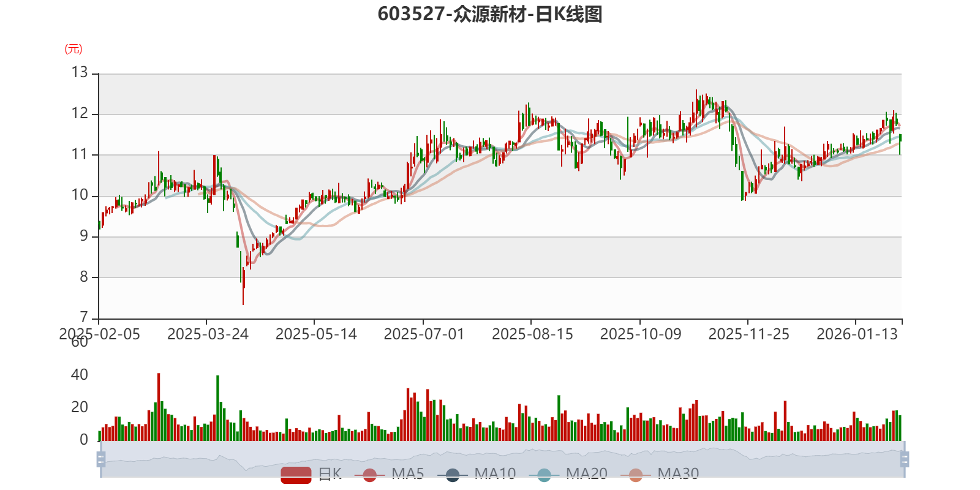Viewport: 980px width, 490px height.
Task: Click the volume axis label 20
Action: 80,407
